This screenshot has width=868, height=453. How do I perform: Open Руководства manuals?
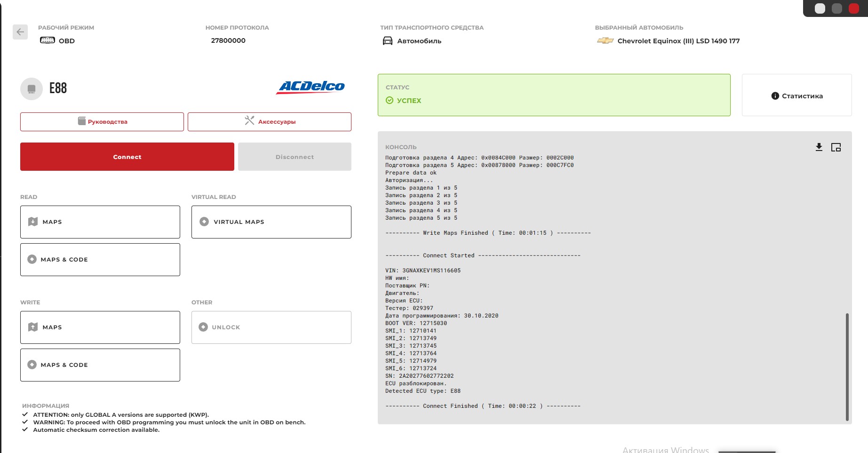point(102,122)
